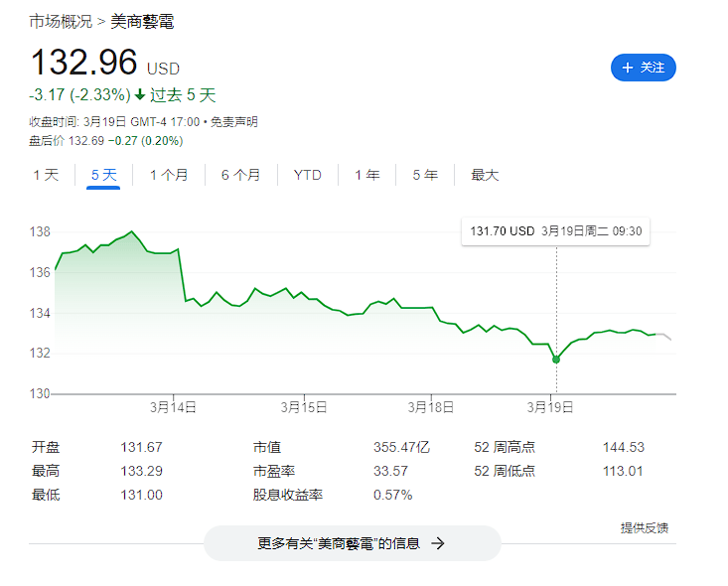728x586 pixels.
Task: Open the 免责声明 disclaimer link
Action: pyautogui.click(x=234, y=122)
